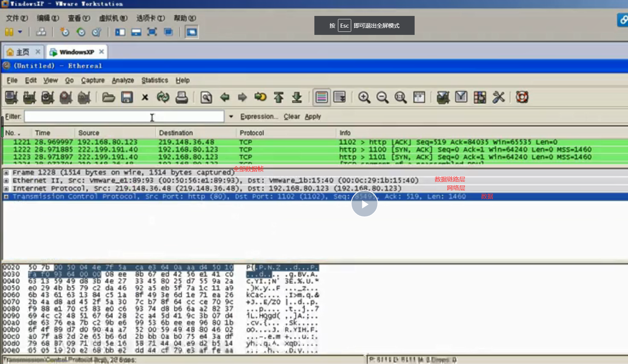This screenshot has width=628, height=364.
Task: Open snapshot manager icon
Action: (x=97, y=32)
